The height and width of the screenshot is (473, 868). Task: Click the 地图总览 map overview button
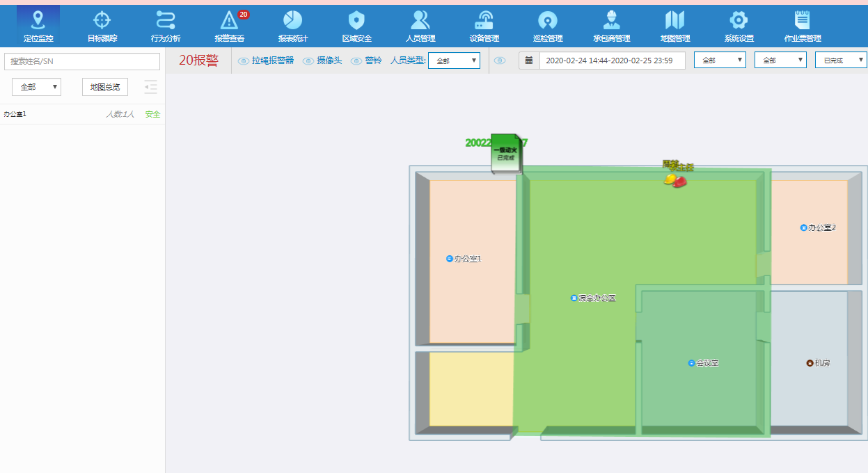(105, 87)
